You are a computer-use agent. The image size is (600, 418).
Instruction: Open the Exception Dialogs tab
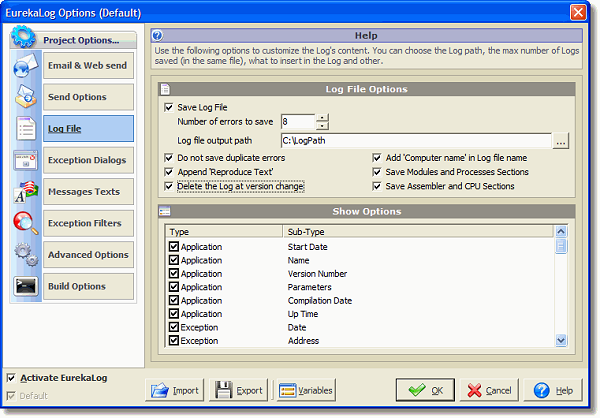tap(88, 160)
